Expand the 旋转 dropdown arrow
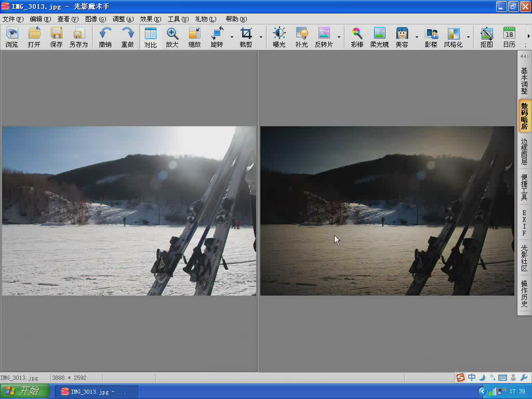The width and height of the screenshot is (532, 399). pyautogui.click(x=232, y=37)
